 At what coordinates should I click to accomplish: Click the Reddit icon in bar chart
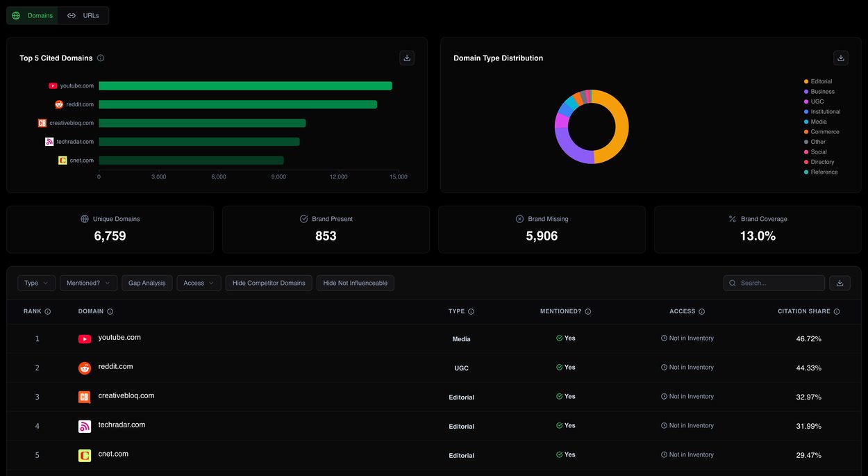click(x=59, y=104)
